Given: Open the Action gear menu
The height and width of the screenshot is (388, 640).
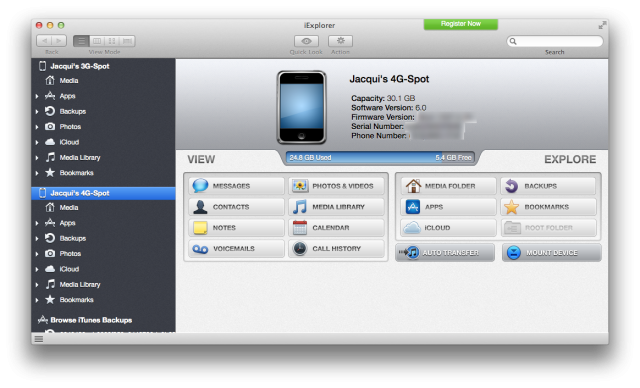Looking at the screenshot, I should tap(340, 41).
